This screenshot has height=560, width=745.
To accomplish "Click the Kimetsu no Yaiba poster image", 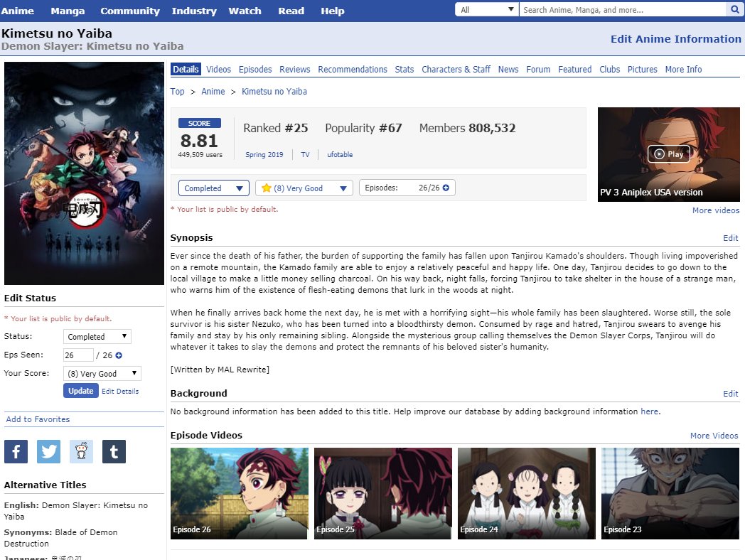I will (x=84, y=173).
